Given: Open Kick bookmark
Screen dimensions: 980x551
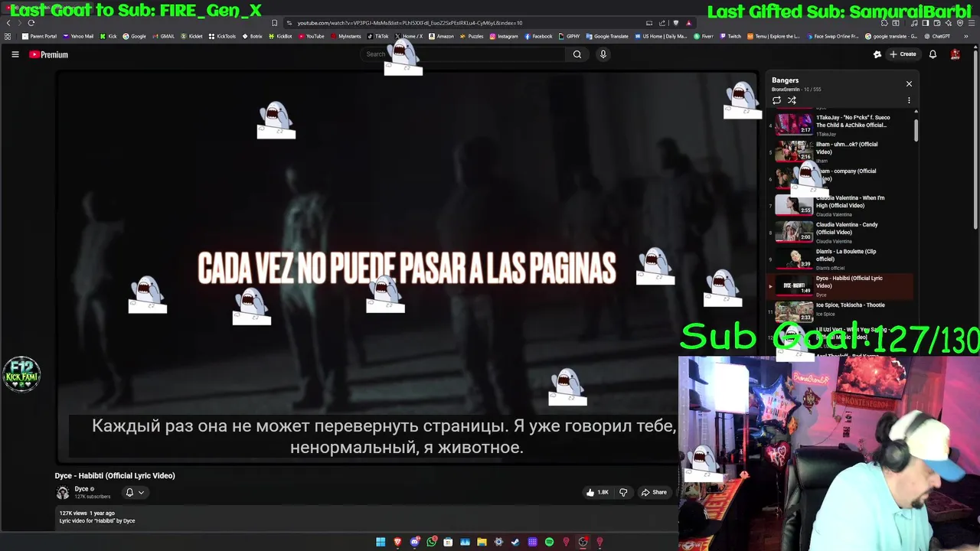Looking at the screenshot, I should point(108,36).
